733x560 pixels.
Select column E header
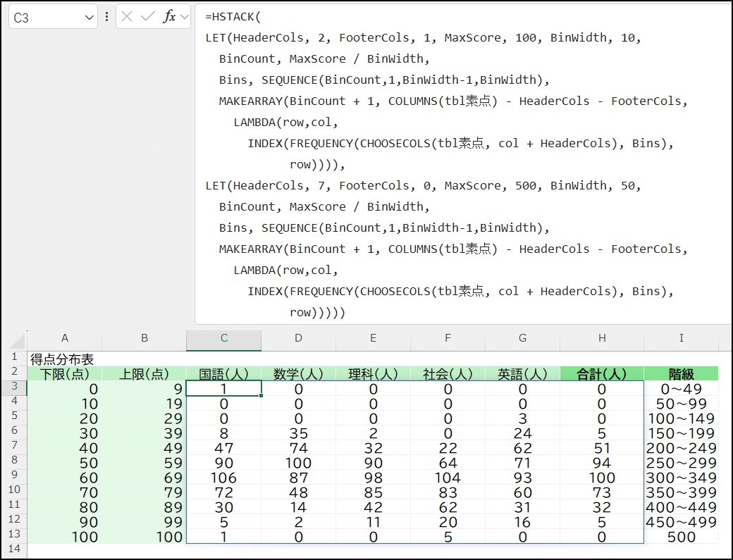pos(373,338)
